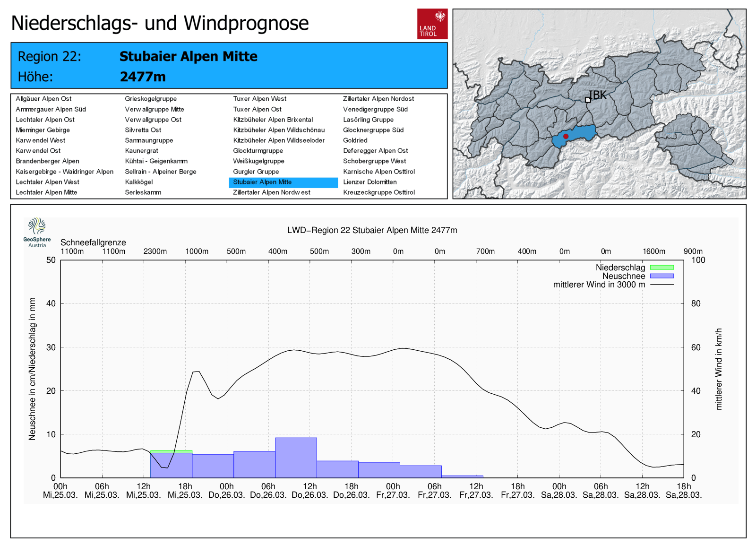Select the Allgäuer Alpen Ost region

(43, 99)
